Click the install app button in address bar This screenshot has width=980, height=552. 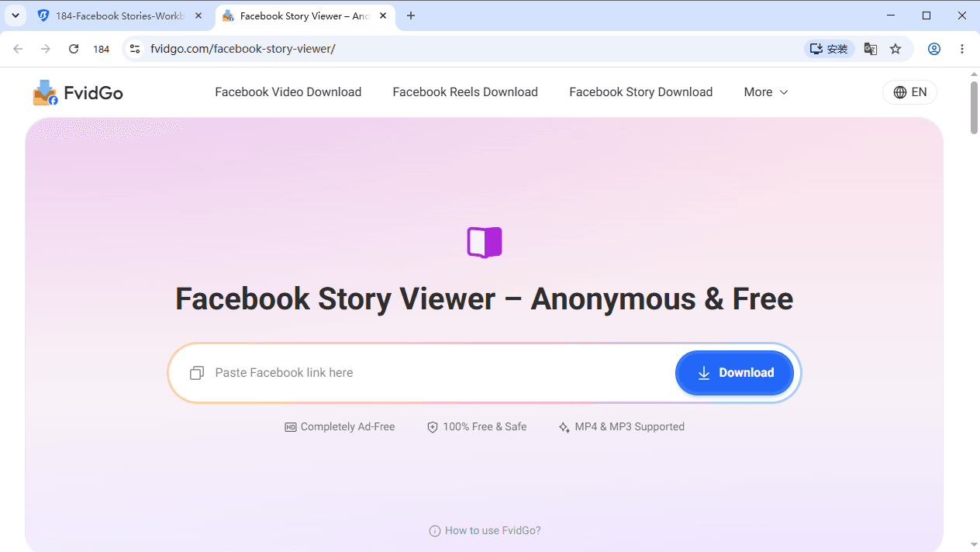[830, 49]
